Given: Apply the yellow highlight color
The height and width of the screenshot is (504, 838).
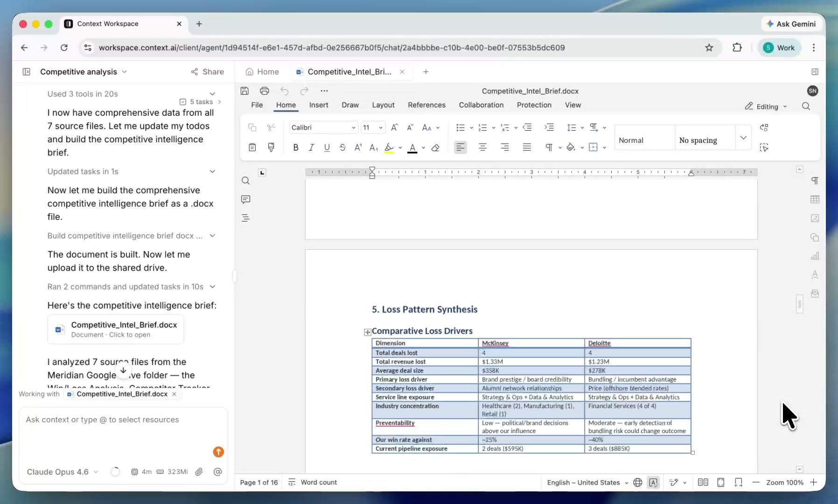Looking at the screenshot, I should pos(389,147).
